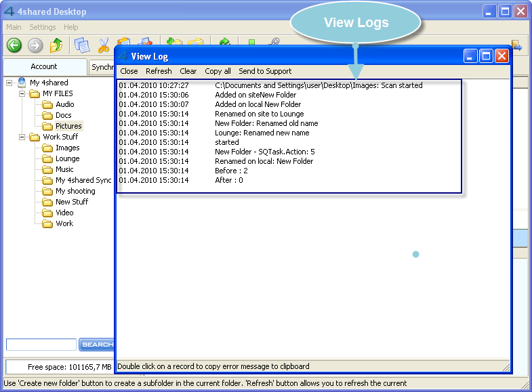Click the Video folder icon
Screen dimensions: 532x392
click(x=47, y=213)
